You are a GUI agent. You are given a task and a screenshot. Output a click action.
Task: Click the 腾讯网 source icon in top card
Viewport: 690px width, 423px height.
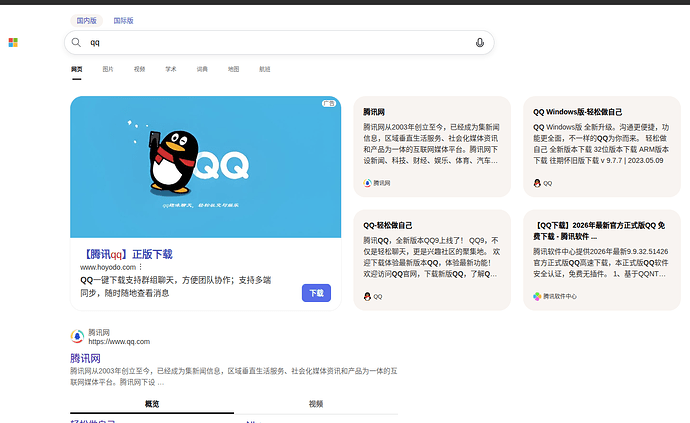367,183
